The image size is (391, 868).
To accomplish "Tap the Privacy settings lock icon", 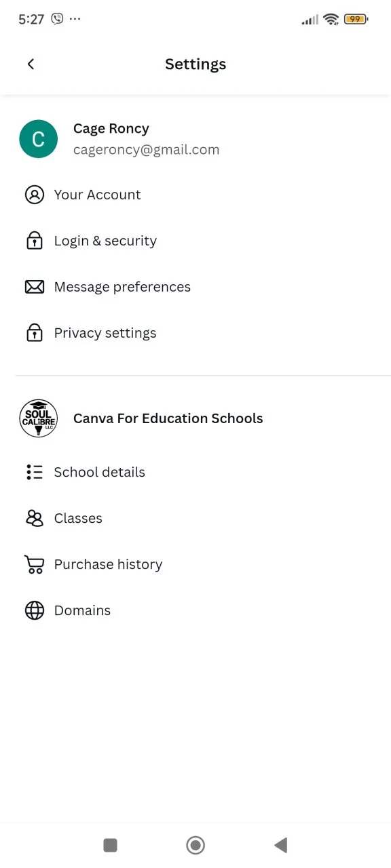I will 35,333.
